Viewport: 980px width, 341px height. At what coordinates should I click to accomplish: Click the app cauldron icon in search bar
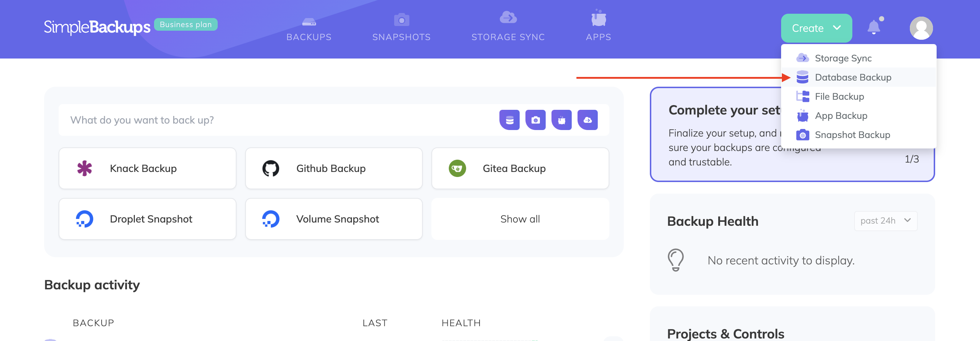click(561, 120)
